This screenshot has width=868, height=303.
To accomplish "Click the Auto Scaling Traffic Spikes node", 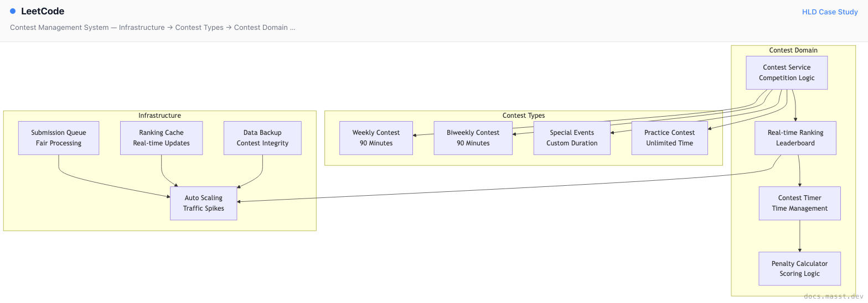I will pos(204,203).
